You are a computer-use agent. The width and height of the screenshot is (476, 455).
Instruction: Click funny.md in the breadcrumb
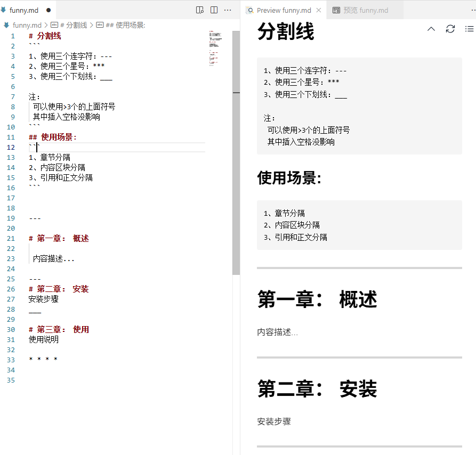pos(27,25)
